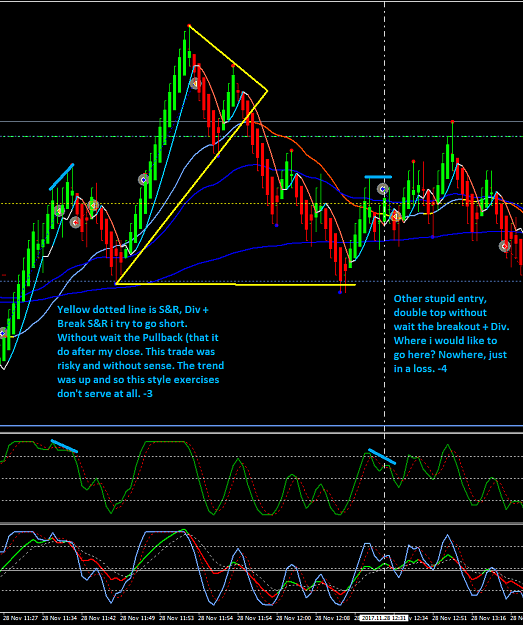Select the trade marker near the yellow triangle's top peak
Image resolution: width=523 pixels, height=625 pixels.
[x=195, y=84]
